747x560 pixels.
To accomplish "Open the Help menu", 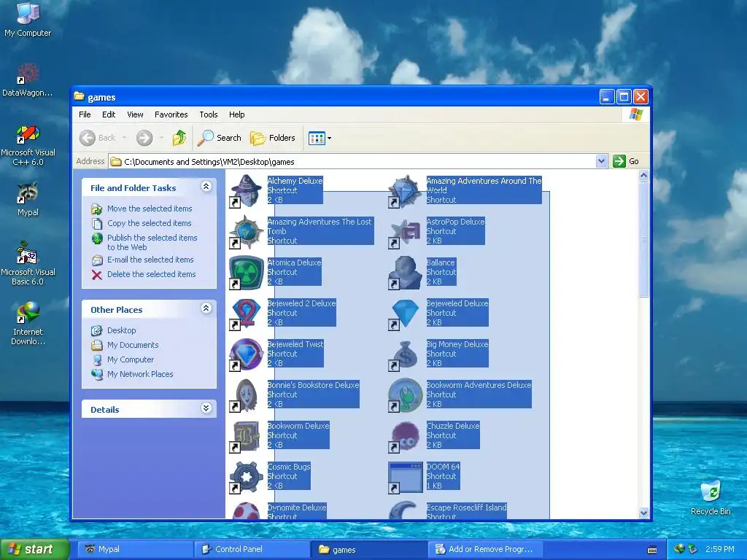I will (237, 114).
